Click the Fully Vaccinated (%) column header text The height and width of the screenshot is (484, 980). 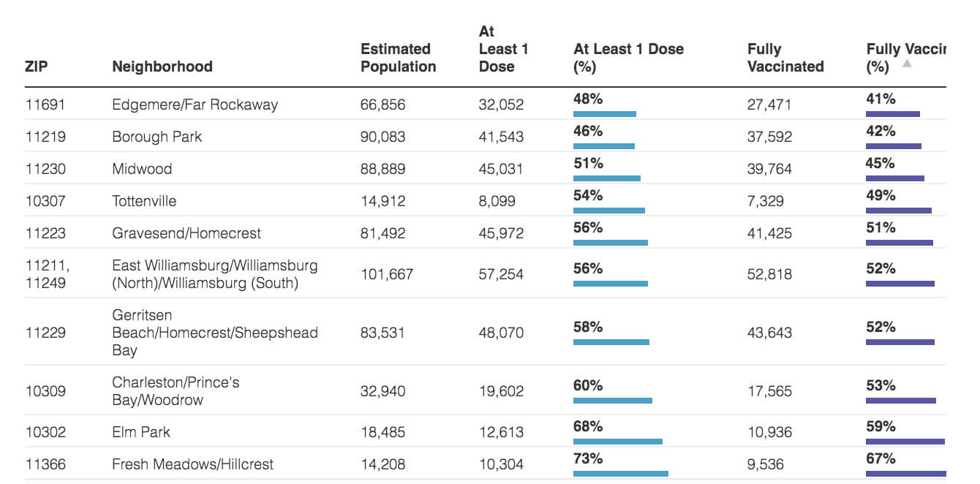click(x=905, y=50)
